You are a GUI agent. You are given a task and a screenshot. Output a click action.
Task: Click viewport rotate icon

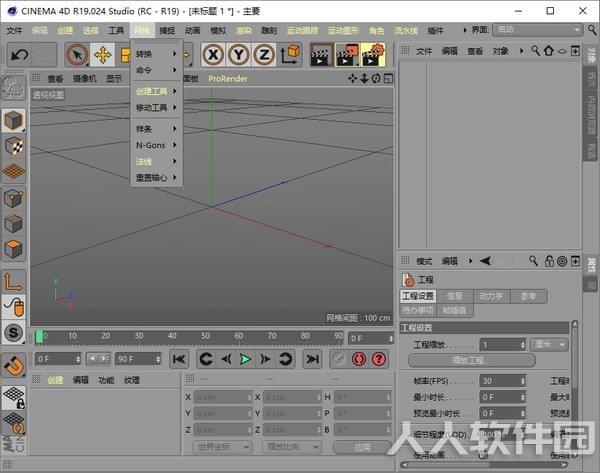click(376, 78)
